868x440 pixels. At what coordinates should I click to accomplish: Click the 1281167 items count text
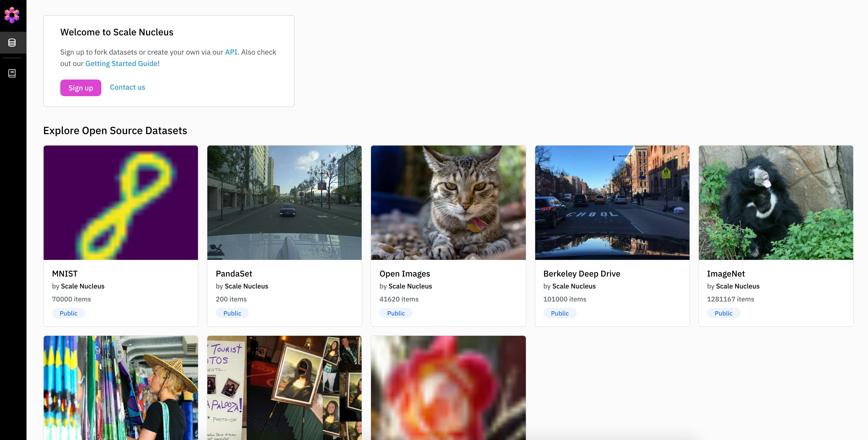point(731,299)
